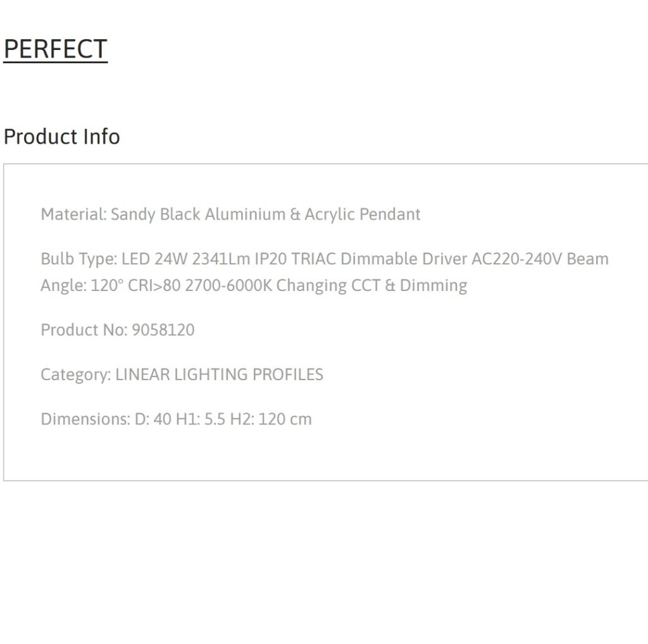
Task: Click the Category label
Action: [76, 375]
